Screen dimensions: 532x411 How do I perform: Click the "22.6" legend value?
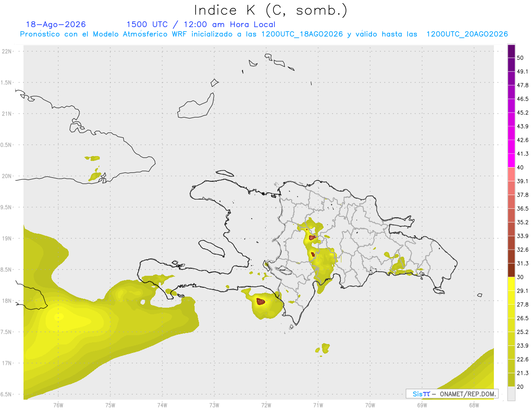[522, 359]
